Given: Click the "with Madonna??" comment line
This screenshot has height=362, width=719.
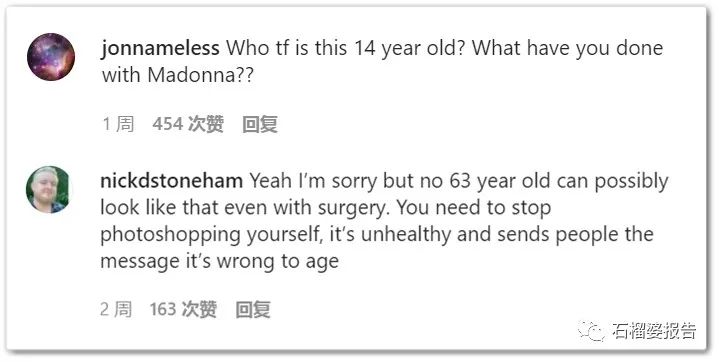Looking at the screenshot, I should 177,75.
